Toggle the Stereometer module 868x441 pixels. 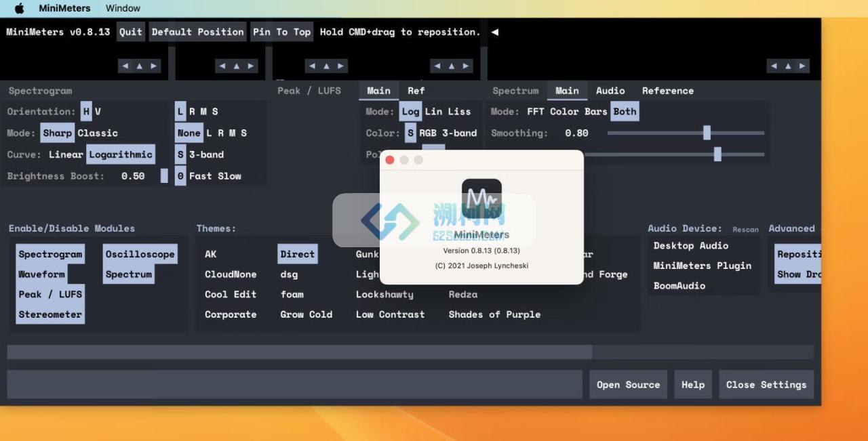click(50, 314)
